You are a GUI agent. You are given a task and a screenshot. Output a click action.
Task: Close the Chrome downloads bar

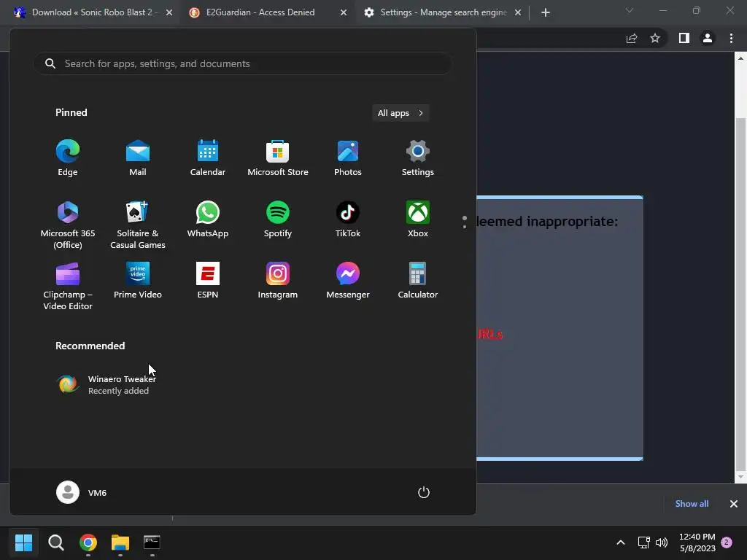pos(734,504)
